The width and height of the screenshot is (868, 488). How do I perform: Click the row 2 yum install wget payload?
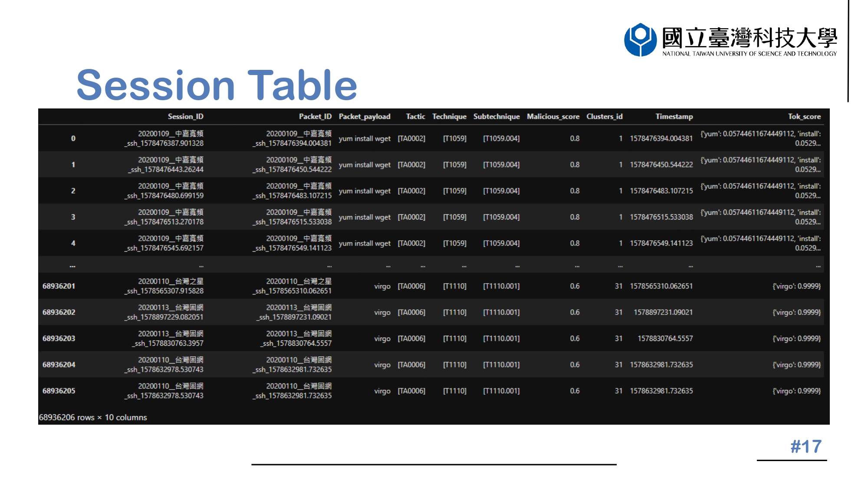tap(365, 191)
